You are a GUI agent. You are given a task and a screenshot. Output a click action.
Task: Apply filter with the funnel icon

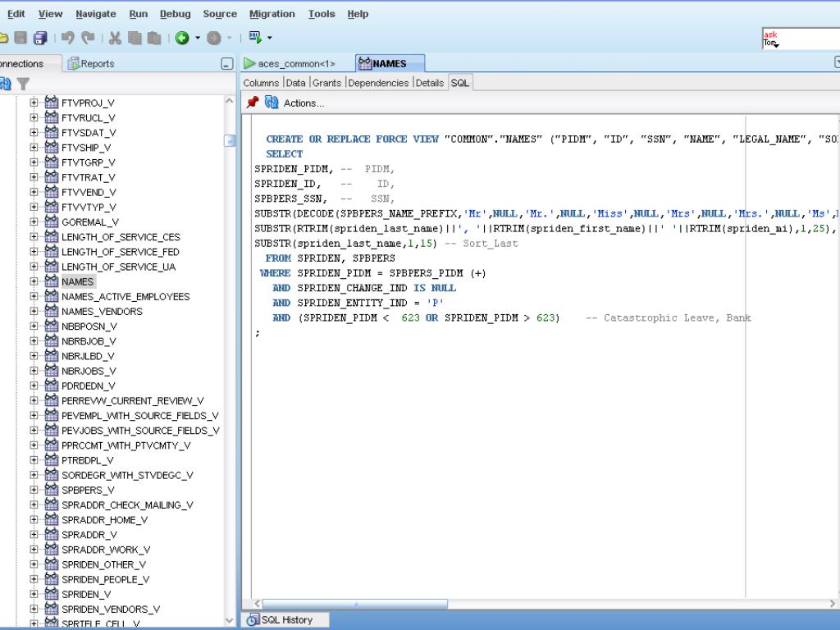coord(23,84)
